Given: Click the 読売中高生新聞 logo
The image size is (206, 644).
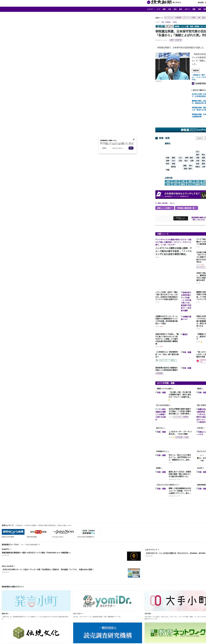Looking at the screenshot, I should pos(38,532).
